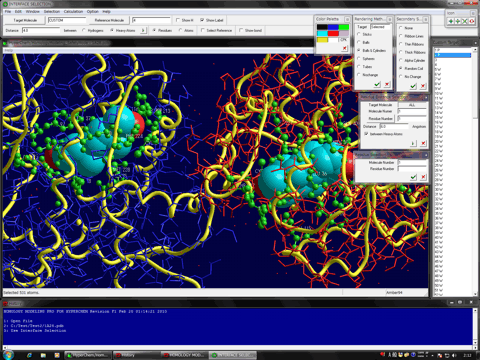Screen dimensions: 480x360
Task: Collapse the Secondary Structure panel header button
Action: [x=425, y=19]
